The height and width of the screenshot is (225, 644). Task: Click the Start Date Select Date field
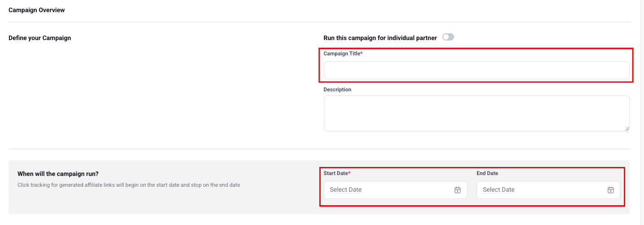pyautogui.click(x=386, y=190)
